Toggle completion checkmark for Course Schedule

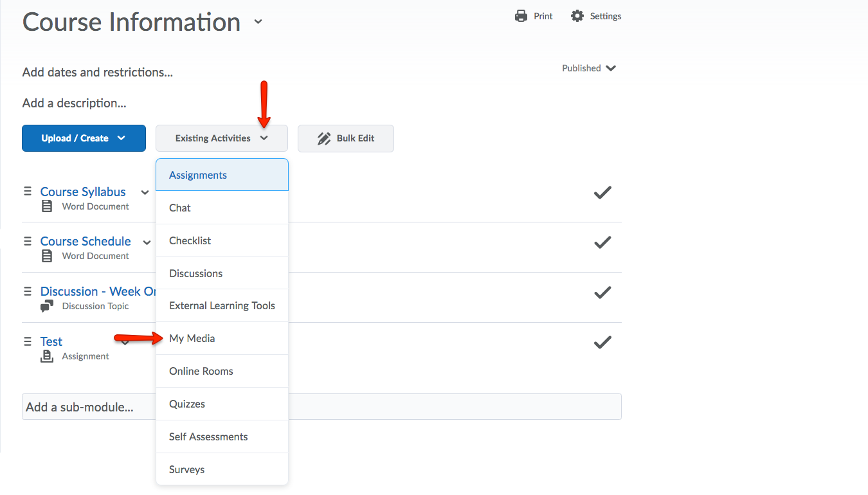(602, 242)
